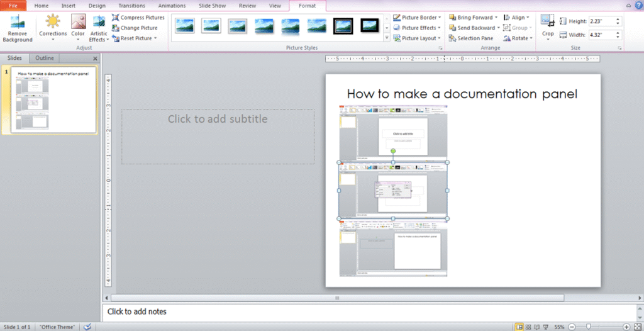Open the Selection Pane
644x331 pixels.
pyautogui.click(x=471, y=38)
